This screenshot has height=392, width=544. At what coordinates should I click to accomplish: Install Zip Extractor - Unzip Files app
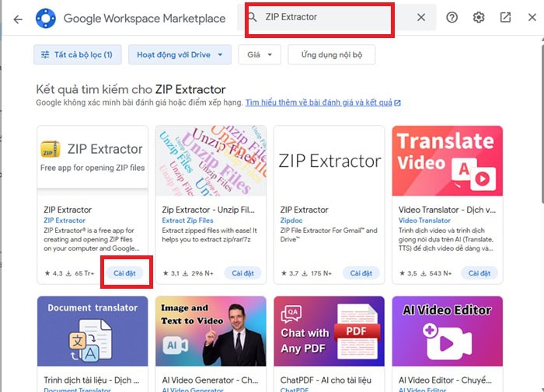pos(243,273)
